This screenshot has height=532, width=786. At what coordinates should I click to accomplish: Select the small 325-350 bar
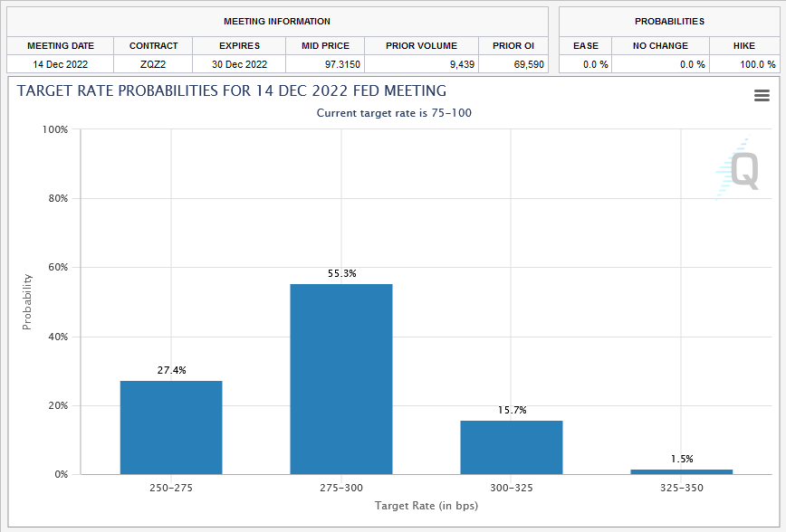681,471
